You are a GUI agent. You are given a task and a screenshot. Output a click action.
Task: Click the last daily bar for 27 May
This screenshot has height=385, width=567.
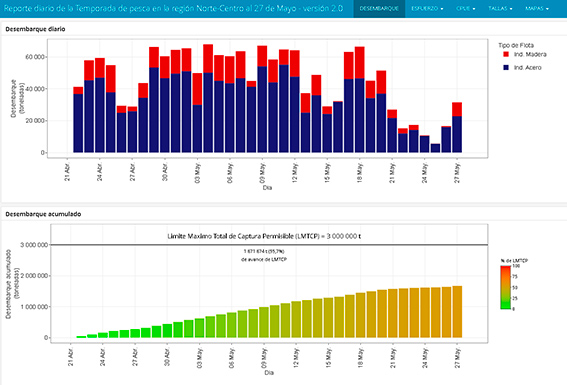pyautogui.click(x=457, y=127)
